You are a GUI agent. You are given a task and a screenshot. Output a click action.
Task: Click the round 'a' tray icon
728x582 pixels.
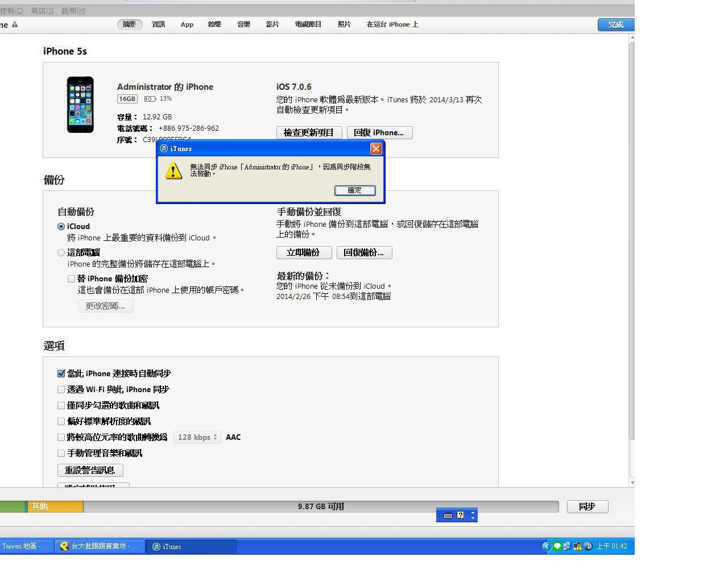[x=588, y=546]
